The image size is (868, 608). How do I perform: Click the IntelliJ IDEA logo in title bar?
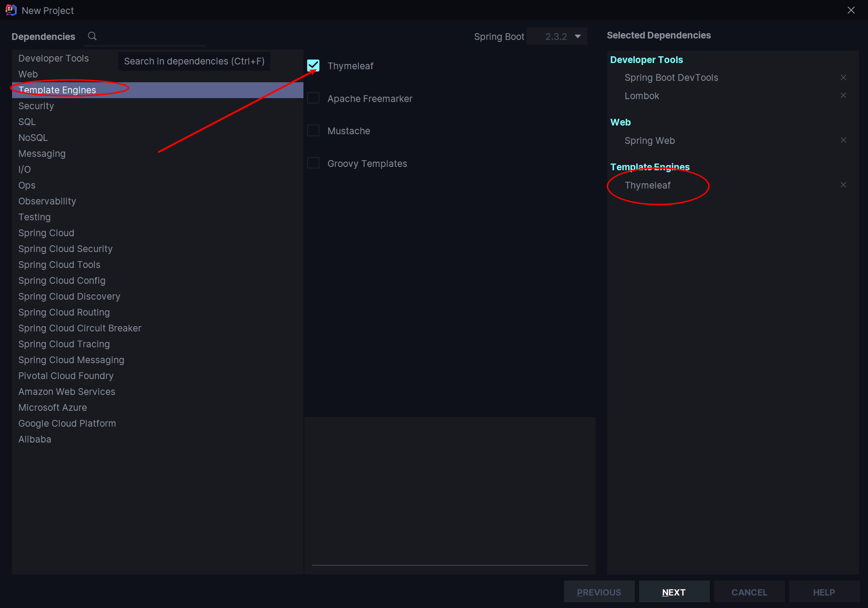tap(11, 10)
